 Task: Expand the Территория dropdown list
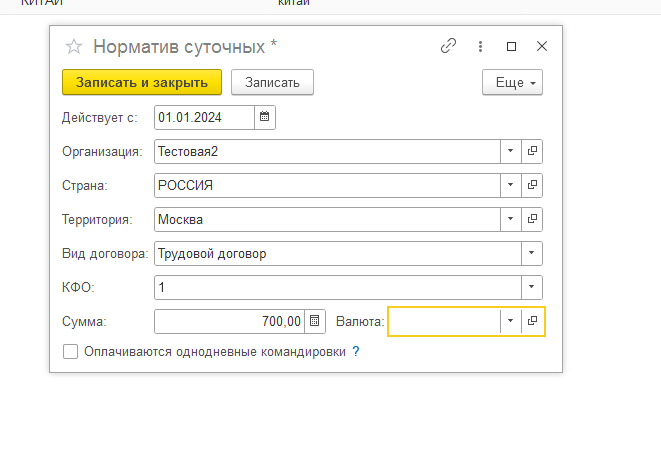511,219
